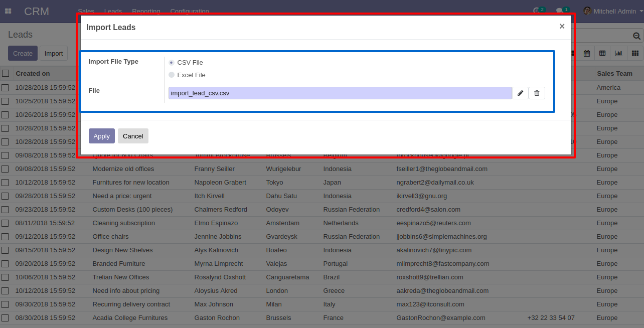Screen dimensions: 644x328
Task: Close the Import Leads dialog
Action: click(562, 27)
